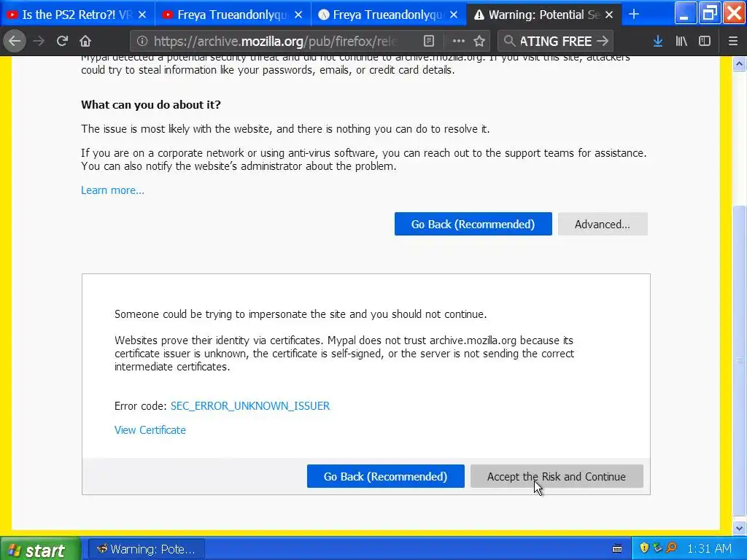
Task: Open the downloads panel
Action: pos(658,41)
